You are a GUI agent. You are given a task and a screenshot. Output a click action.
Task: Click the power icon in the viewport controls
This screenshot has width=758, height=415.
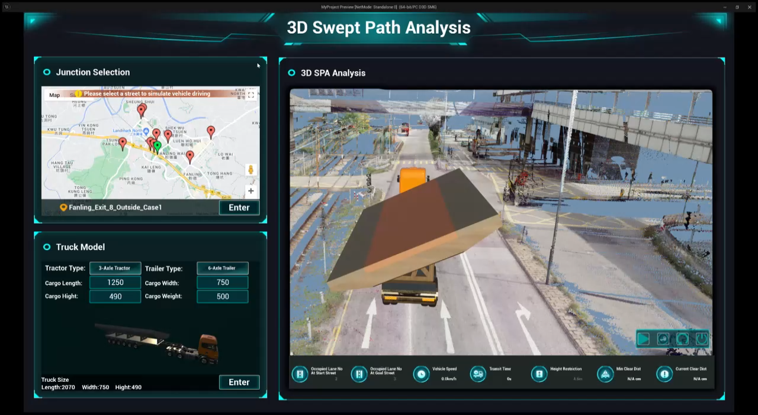701,339
